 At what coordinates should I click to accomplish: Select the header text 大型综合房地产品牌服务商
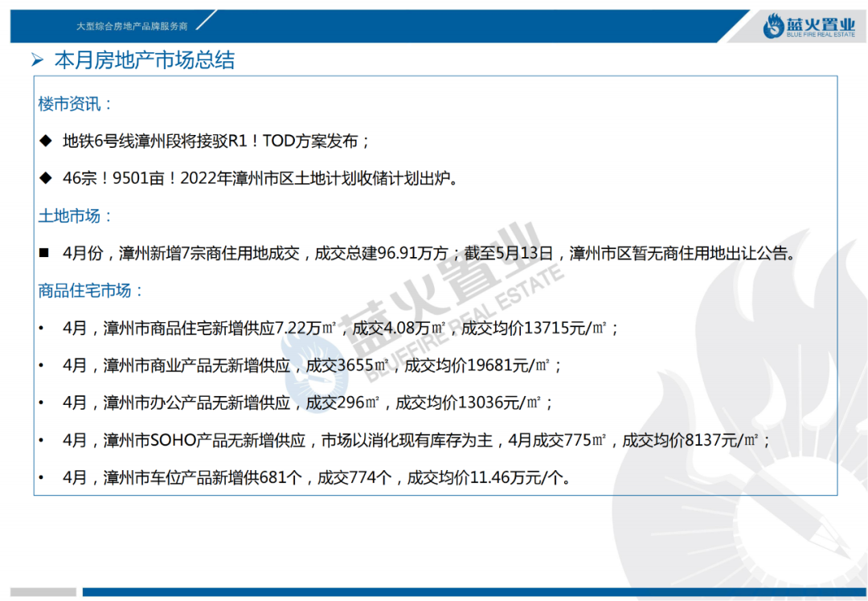pos(132,27)
